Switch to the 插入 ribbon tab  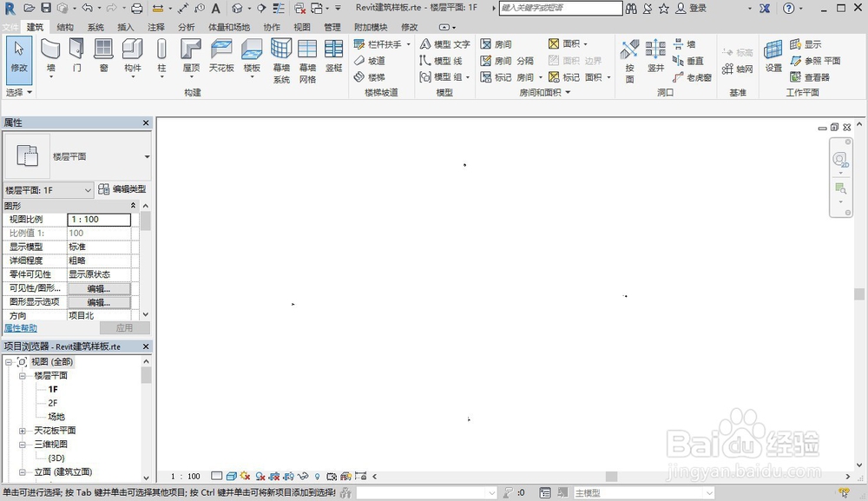coord(125,27)
